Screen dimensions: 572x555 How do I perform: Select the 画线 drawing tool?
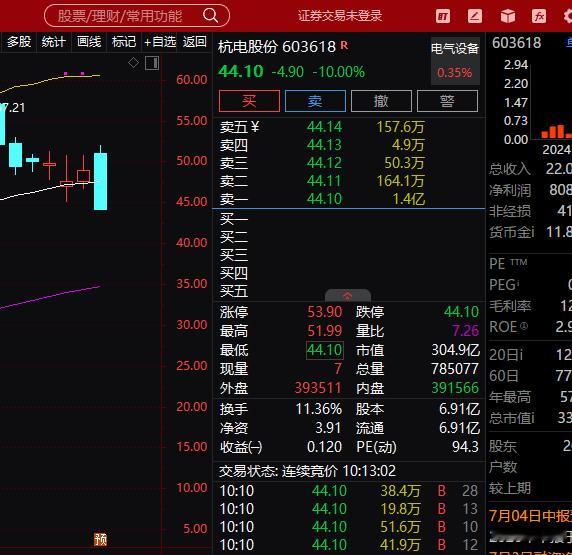point(89,42)
